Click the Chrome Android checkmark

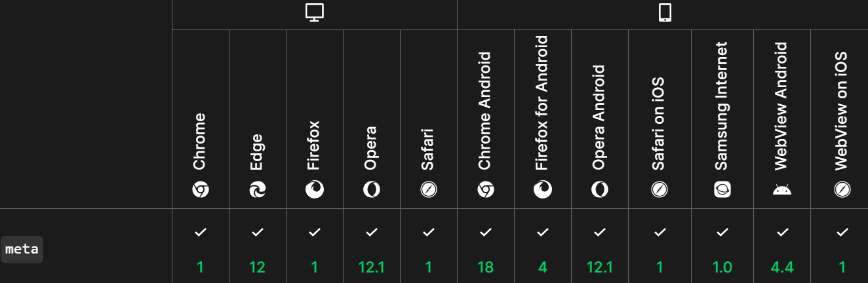pos(486,232)
